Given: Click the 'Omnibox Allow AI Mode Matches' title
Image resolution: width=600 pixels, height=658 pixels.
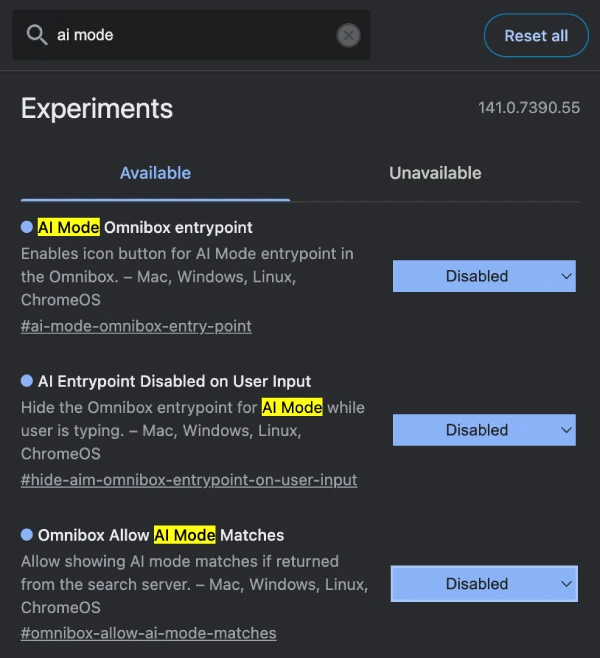Looking at the screenshot, I should (161, 535).
